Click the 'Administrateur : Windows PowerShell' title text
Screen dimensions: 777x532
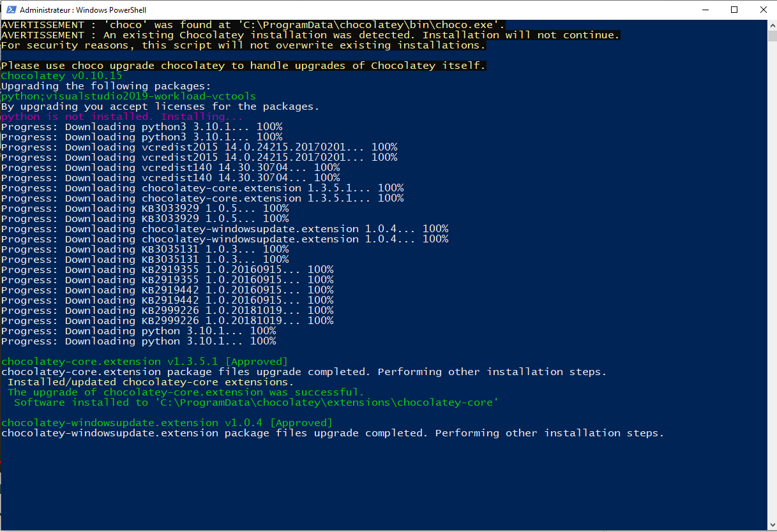pos(83,10)
